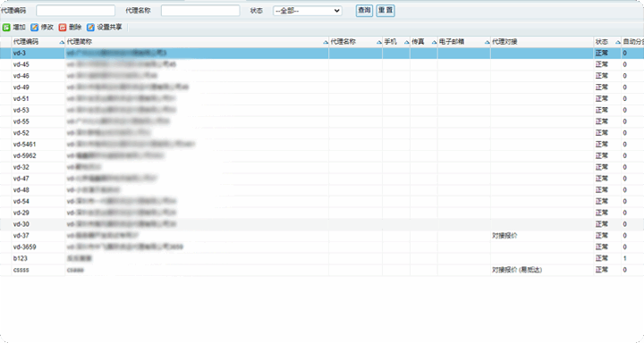Open the 状态 --全部-- dropdown
644x343 pixels.
(x=307, y=11)
